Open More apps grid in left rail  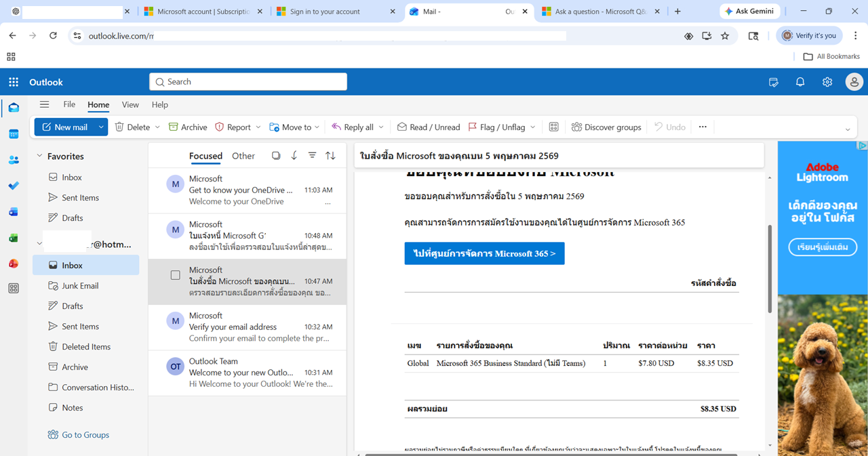14,289
